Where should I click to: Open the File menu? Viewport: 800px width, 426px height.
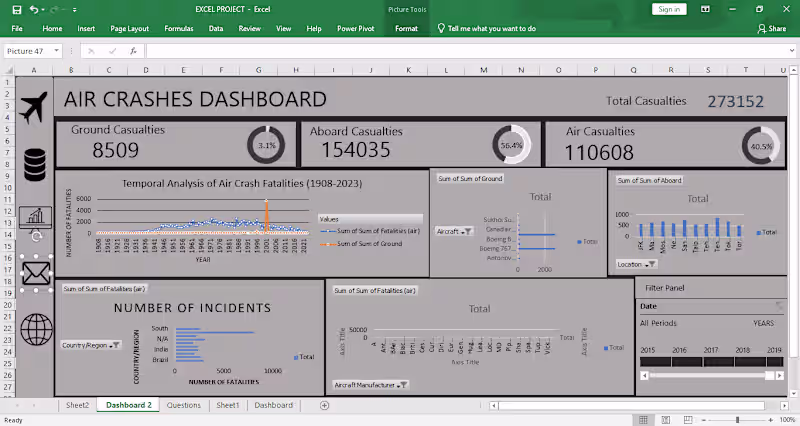point(17,29)
